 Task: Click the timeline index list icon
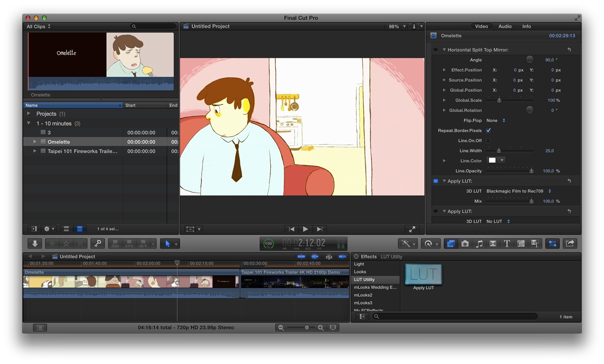(40, 328)
